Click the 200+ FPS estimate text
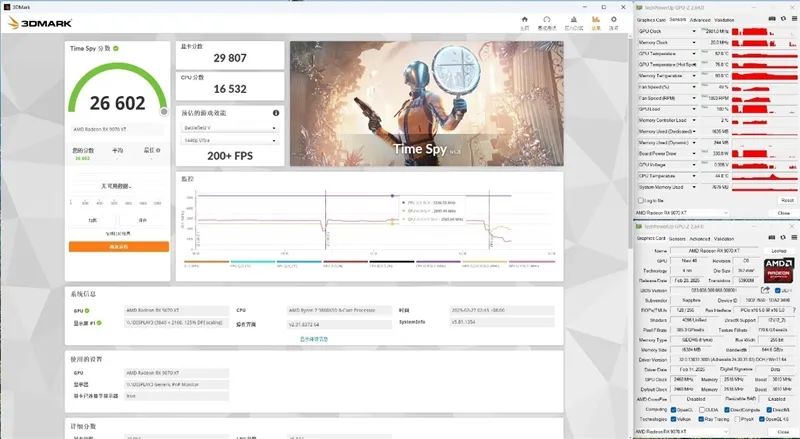Screen dimensions: 800x439 click(x=230, y=156)
